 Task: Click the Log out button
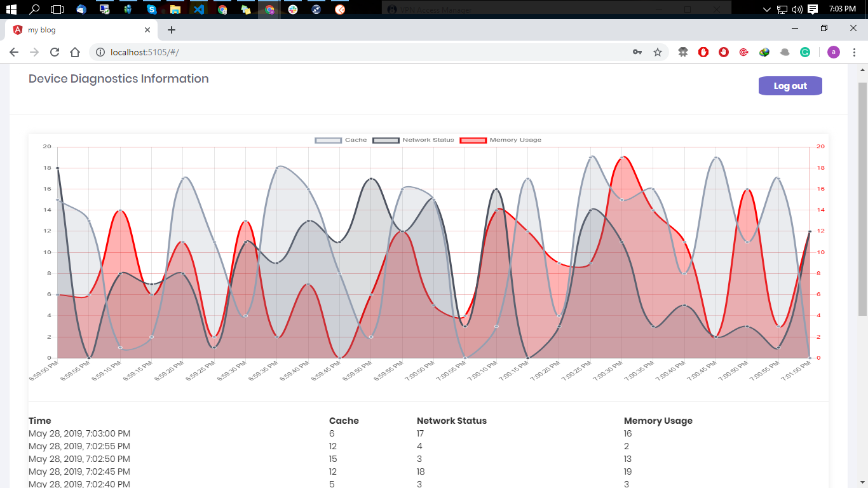tap(790, 86)
